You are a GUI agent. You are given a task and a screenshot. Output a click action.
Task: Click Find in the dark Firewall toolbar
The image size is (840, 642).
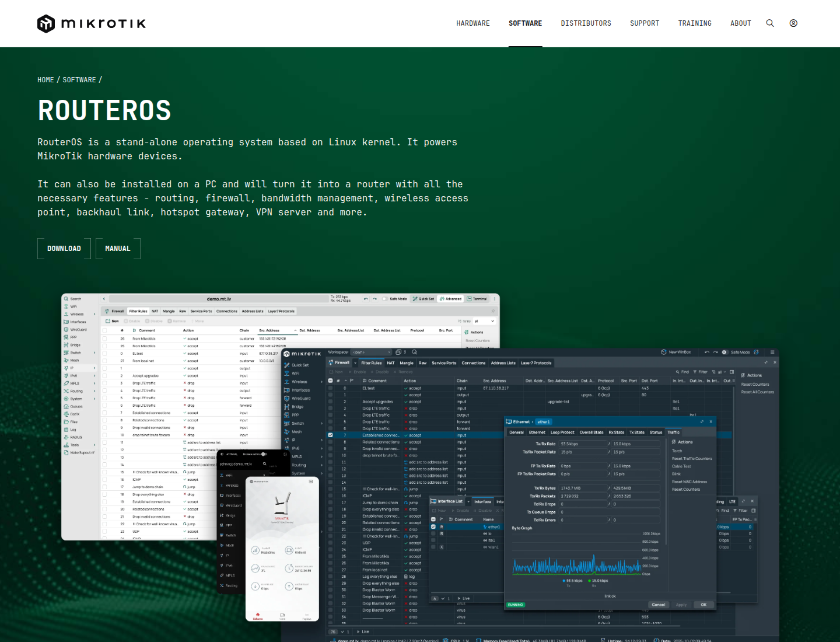pyautogui.click(x=682, y=372)
